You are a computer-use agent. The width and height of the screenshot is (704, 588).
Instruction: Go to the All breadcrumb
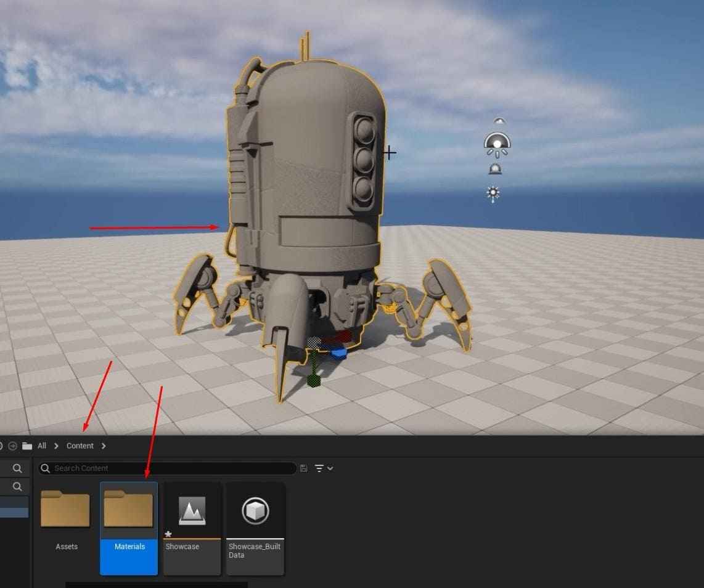(42, 446)
